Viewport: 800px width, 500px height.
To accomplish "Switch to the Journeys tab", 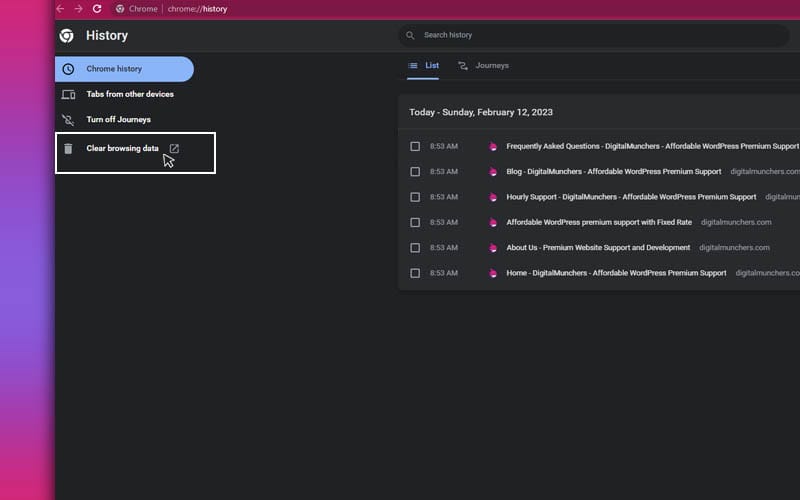I will [483, 66].
